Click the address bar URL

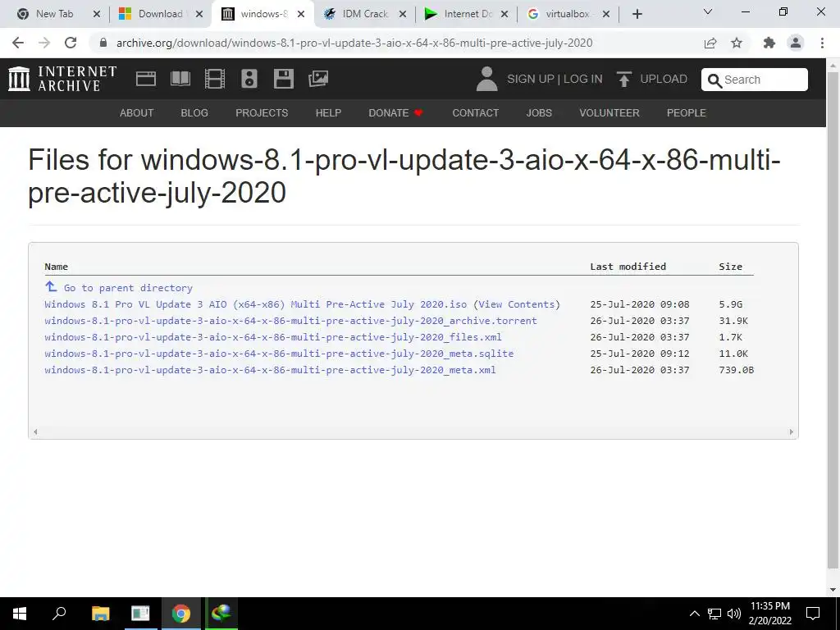pyautogui.click(x=354, y=43)
